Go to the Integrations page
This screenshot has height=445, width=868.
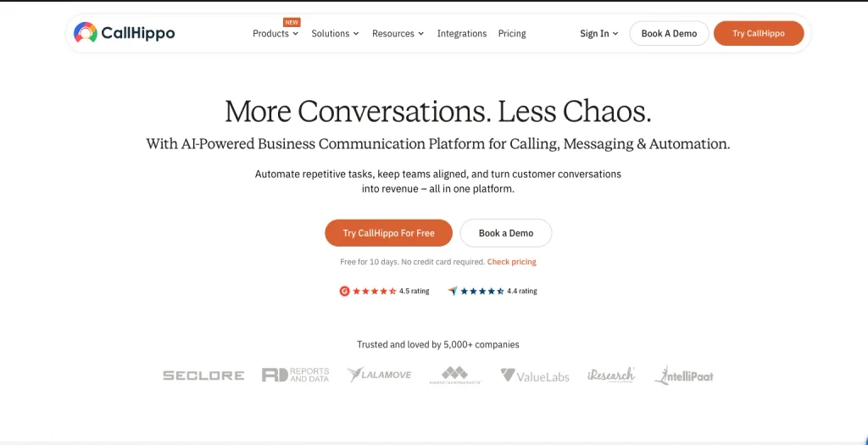[462, 33]
